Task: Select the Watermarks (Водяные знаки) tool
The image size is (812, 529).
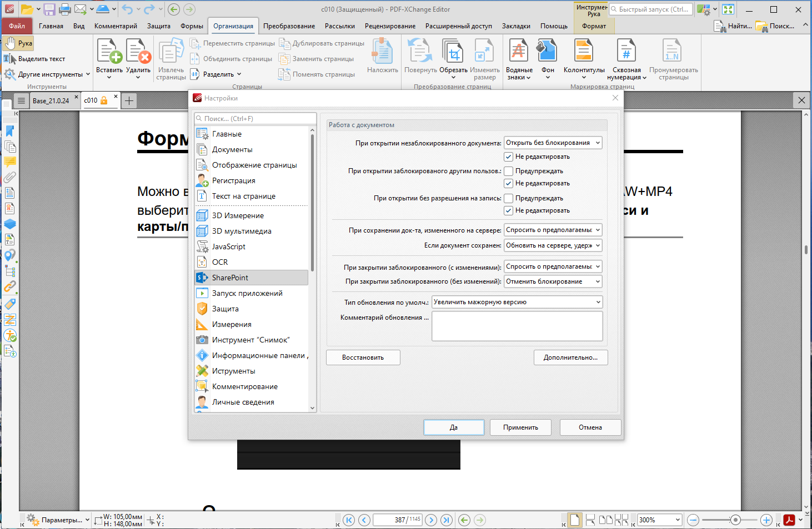Action: (x=519, y=59)
